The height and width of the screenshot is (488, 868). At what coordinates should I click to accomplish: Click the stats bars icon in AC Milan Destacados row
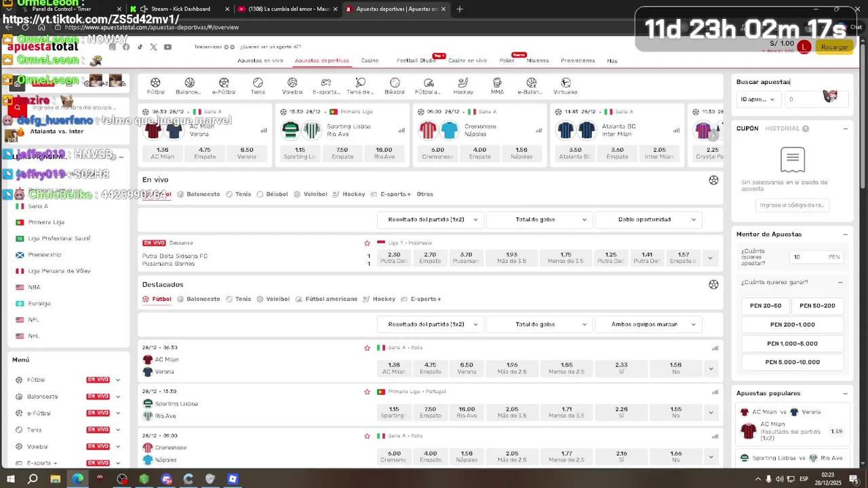(715, 348)
